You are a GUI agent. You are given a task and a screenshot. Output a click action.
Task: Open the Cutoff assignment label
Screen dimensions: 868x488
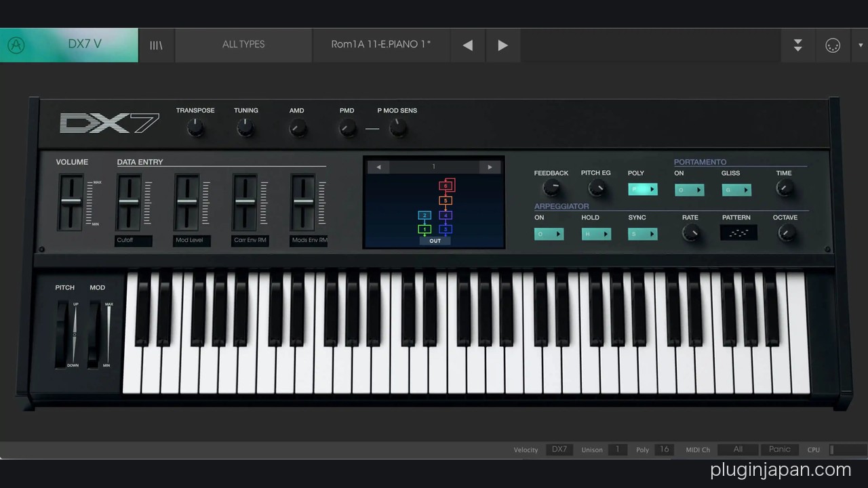pos(134,241)
